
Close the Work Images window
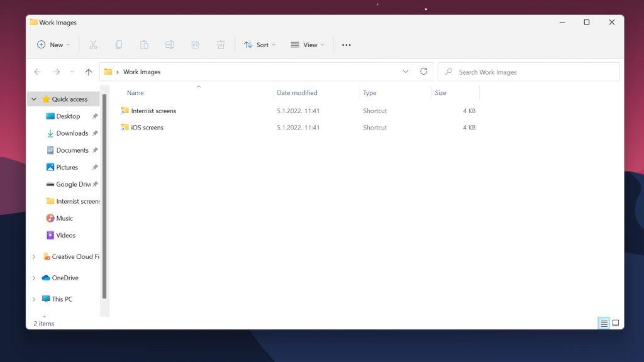click(611, 22)
